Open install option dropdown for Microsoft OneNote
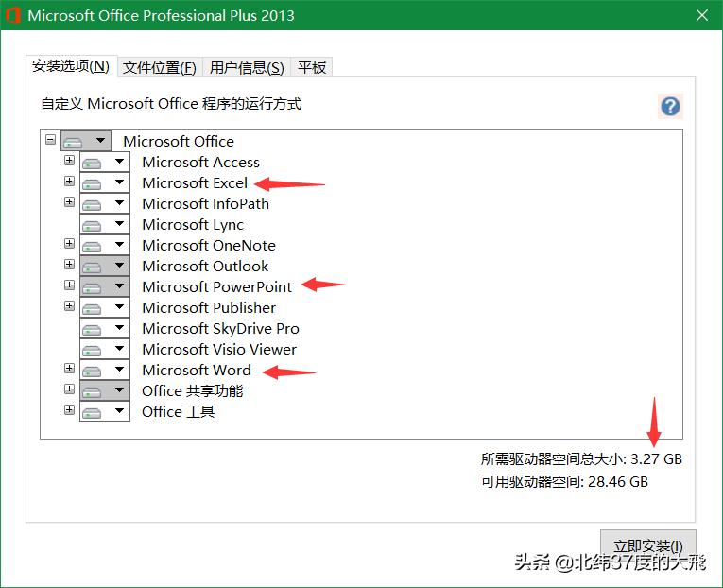 [105, 245]
